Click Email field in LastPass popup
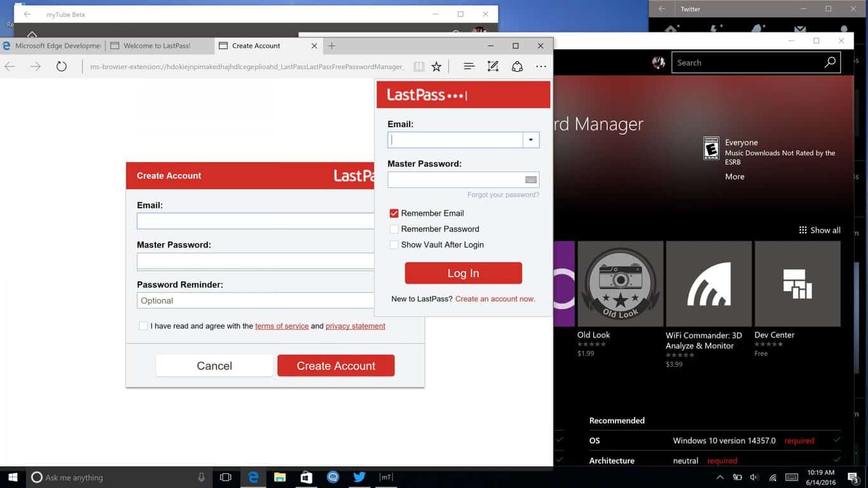 pyautogui.click(x=455, y=140)
